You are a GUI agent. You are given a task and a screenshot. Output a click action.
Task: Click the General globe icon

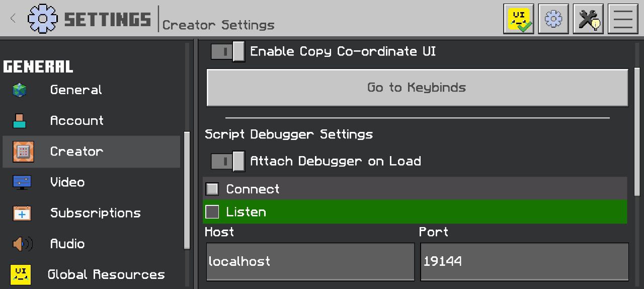click(x=20, y=90)
